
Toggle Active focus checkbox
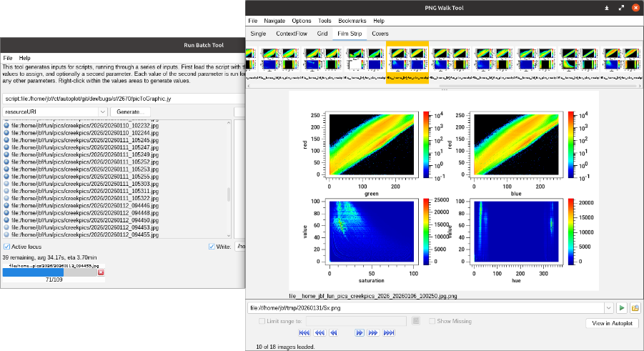[x=7, y=247]
